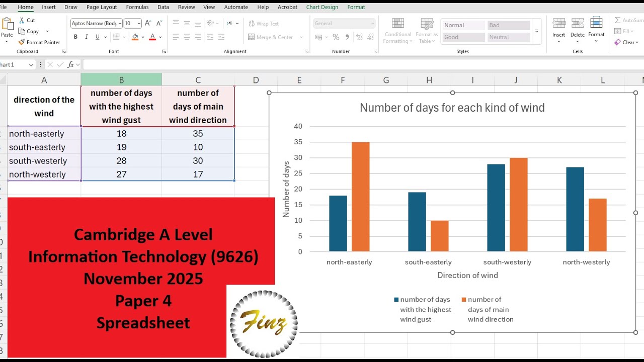This screenshot has width=644, height=362.
Task: Click the Borders icon in Font group
Action: tap(116, 37)
